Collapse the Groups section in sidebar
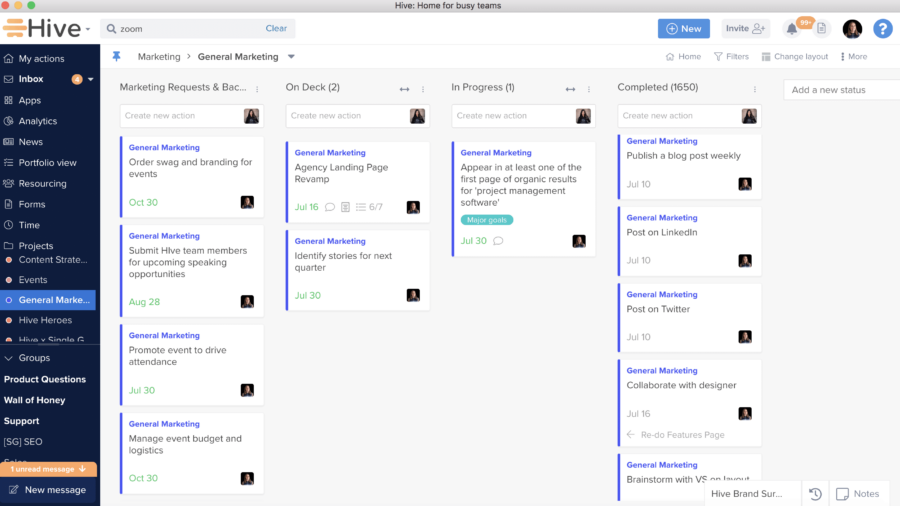The height and width of the screenshot is (506, 900). click(9, 358)
